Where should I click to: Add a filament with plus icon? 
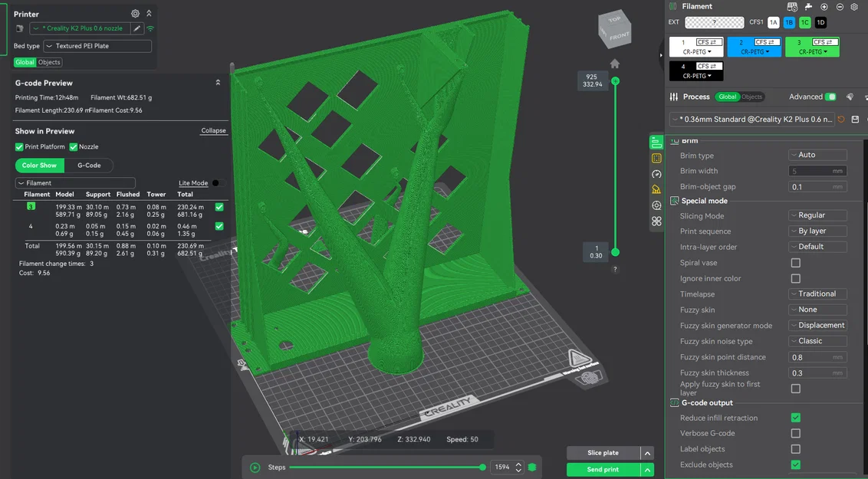point(824,7)
